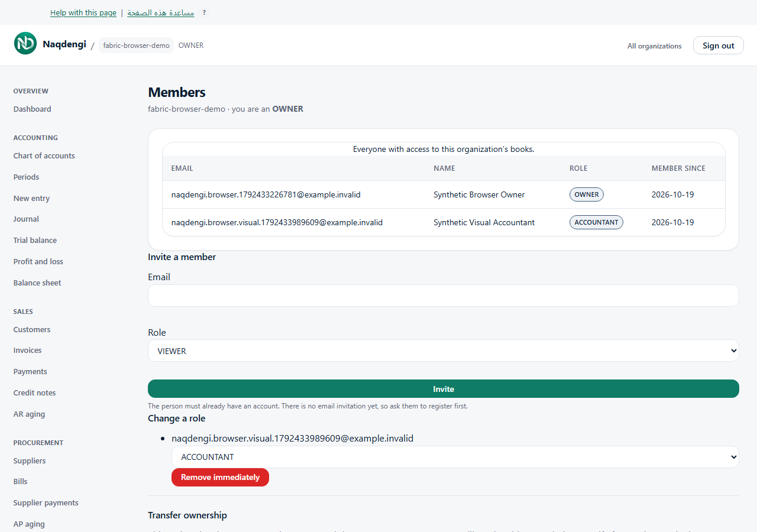The height and width of the screenshot is (532, 757).
Task: Go to Chart of accounts
Action: (x=44, y=156)
